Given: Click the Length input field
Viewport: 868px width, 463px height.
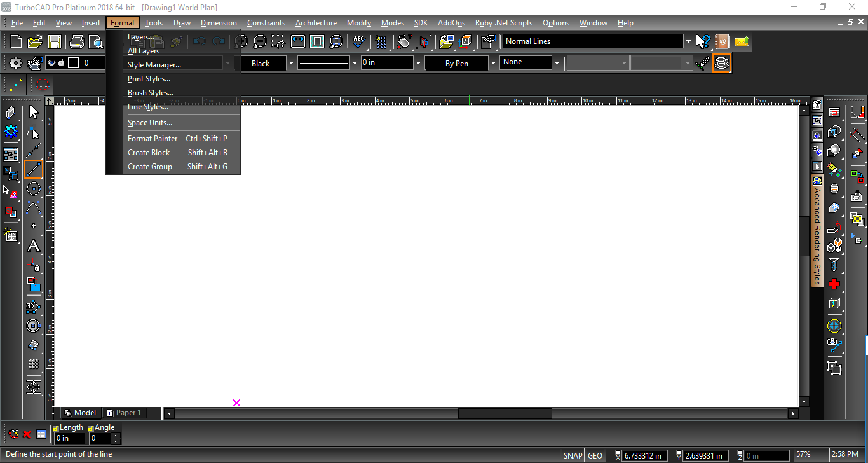Looking at the screenshot, I should (x=70, y=438).
